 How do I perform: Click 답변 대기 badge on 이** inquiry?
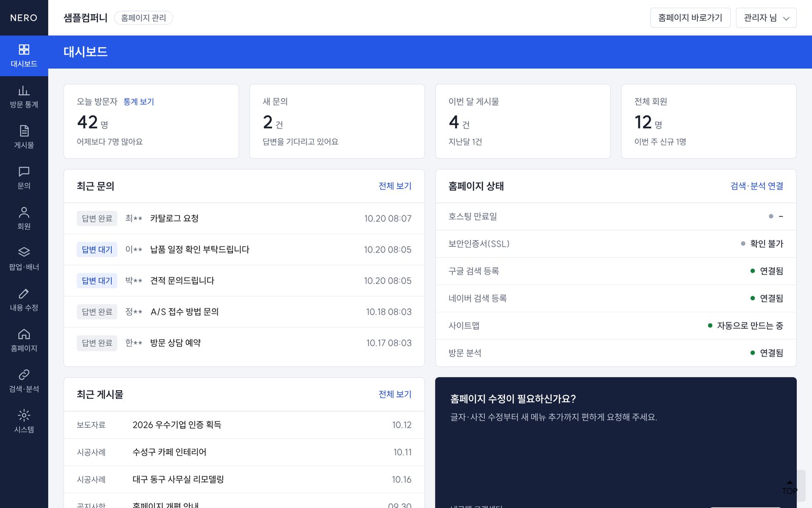(x=97, y=249)
